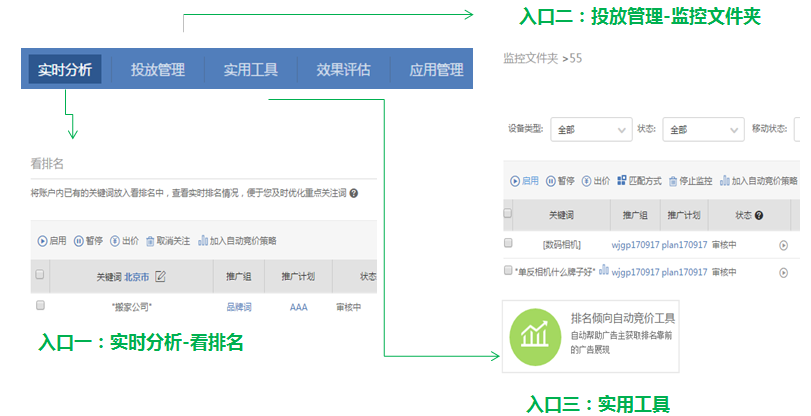The width and height of the screenshot is (811, 416).
Task: Click the edit pencil icon beside 北京市
Action: (160, 277)
